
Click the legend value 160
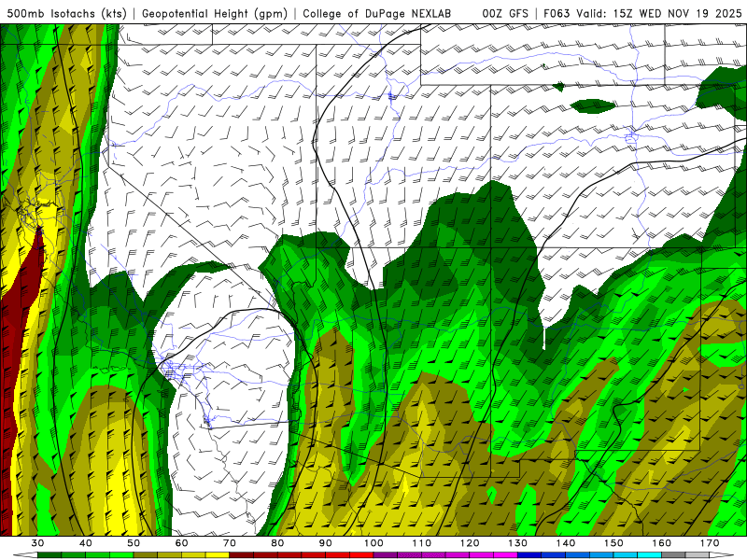tap(662, 543)
